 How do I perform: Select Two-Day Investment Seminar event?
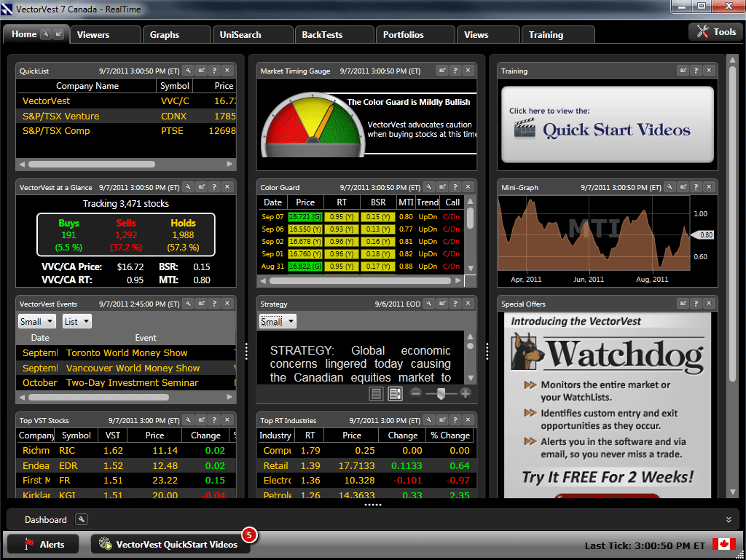coord(126,383)
